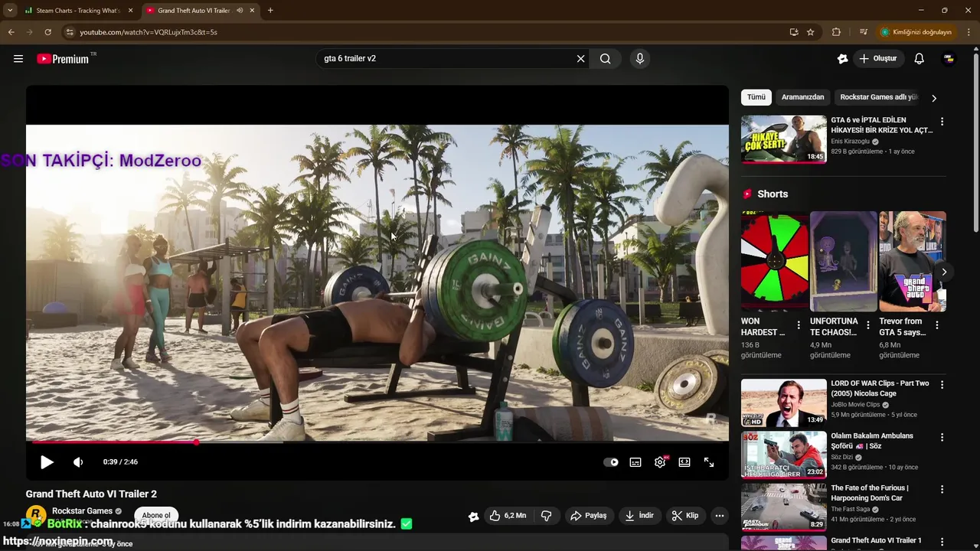Toggle subtitles on the player
The image size is (980, 551).
(x=635, y=462)
